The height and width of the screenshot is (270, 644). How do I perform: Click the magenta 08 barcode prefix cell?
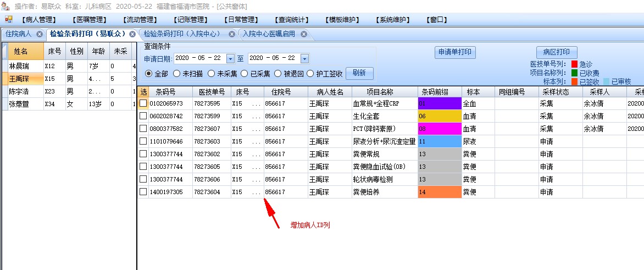pos(440,129)
